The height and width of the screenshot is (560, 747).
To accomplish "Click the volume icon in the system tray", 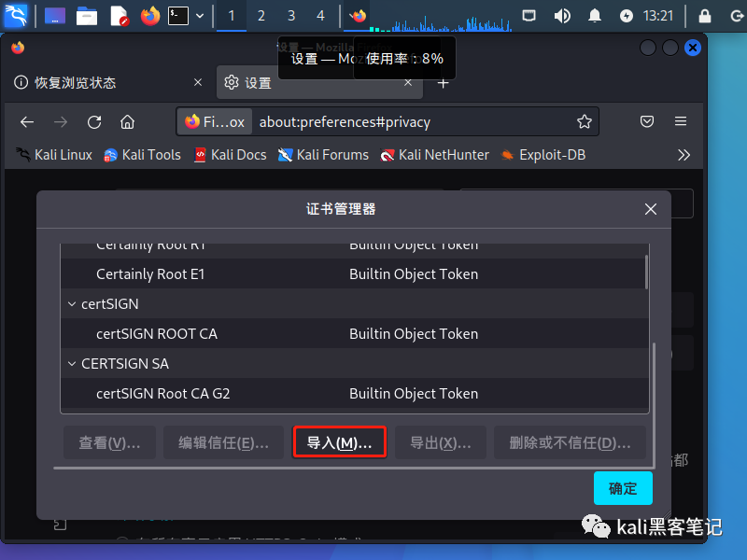I will coord(563,15).
